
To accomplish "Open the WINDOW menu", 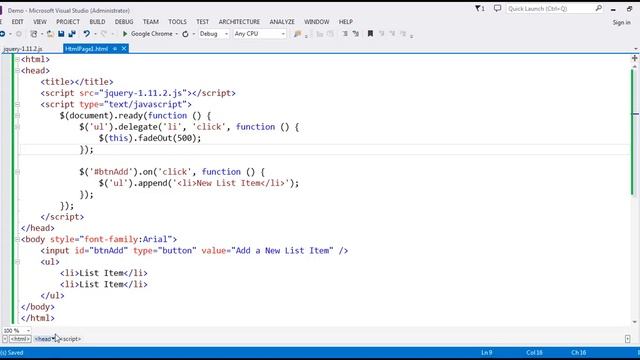I will coord(316,22).
